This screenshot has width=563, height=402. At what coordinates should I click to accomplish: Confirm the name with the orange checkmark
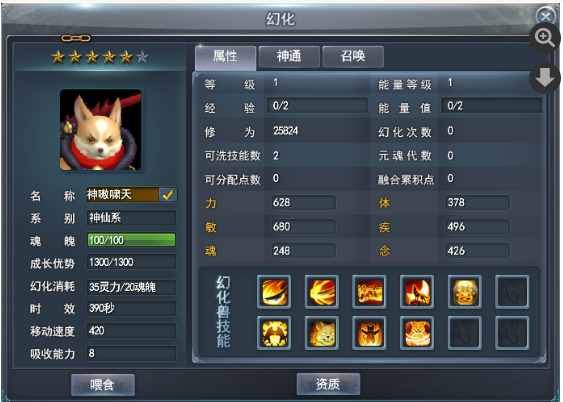tap(168, 195)
